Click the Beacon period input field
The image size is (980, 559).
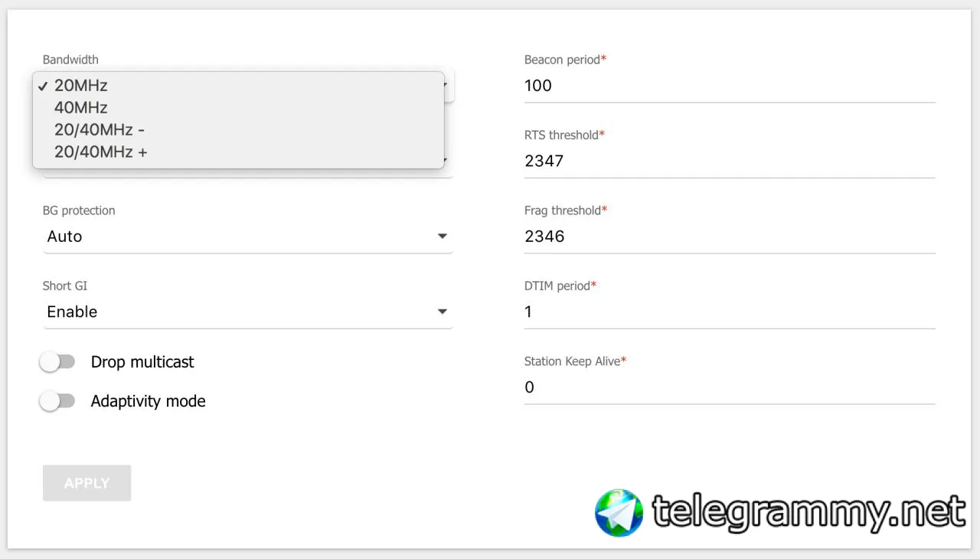coord(729,86)
